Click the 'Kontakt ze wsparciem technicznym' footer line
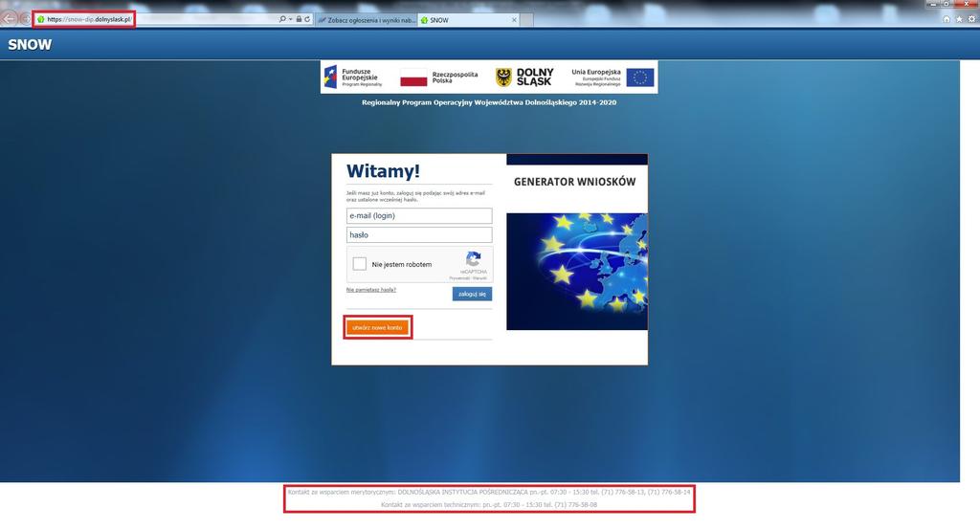This screenshot has width=980, height=529. point(489,505)
